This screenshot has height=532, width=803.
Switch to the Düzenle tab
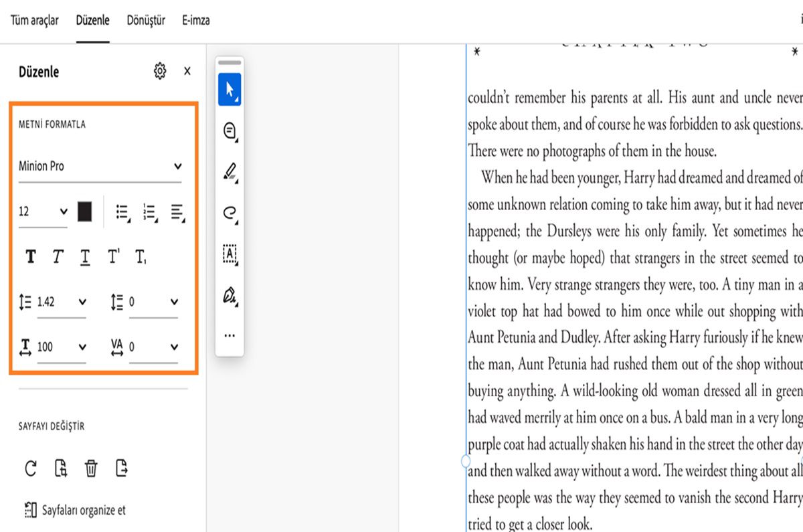point(92,20)
